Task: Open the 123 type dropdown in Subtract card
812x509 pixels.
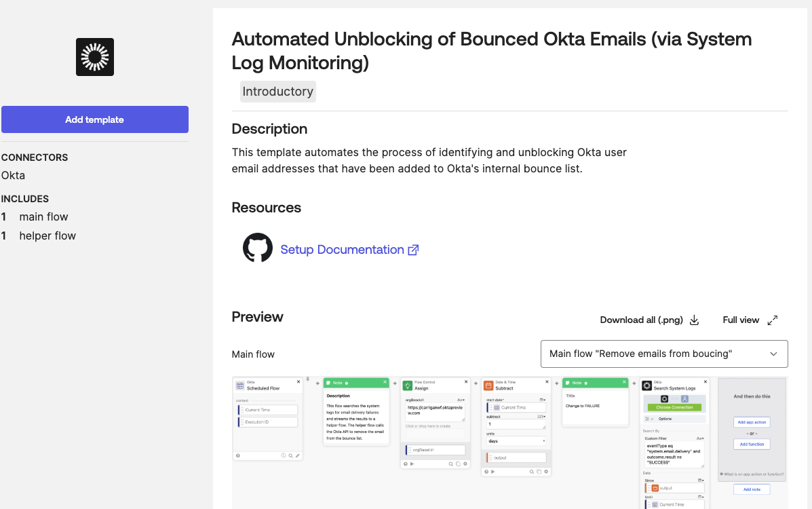Action: coord(542,417)
